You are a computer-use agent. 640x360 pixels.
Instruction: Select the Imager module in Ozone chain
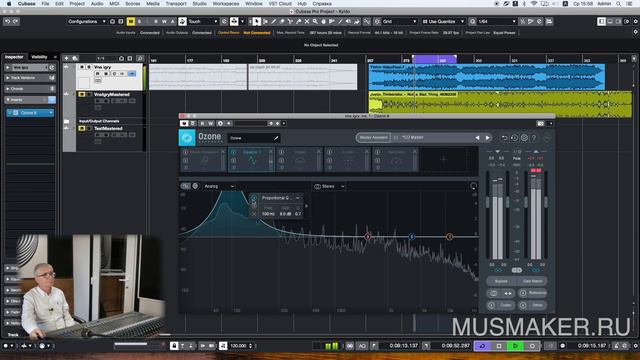[299, 160]
